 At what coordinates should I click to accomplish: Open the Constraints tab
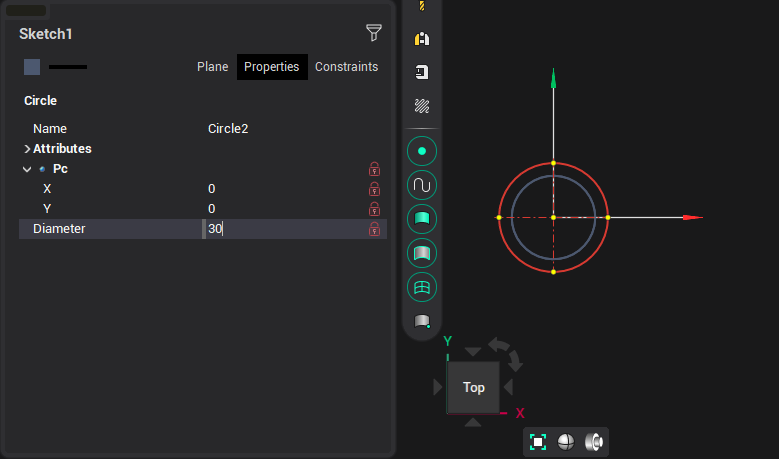[x=346, y=67]
